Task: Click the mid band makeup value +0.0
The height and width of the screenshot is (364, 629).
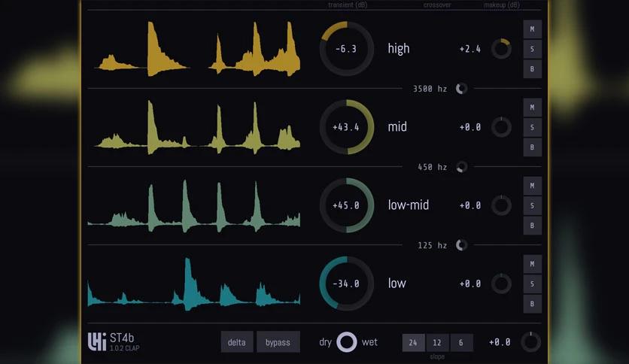Action: tap(470, 127)
